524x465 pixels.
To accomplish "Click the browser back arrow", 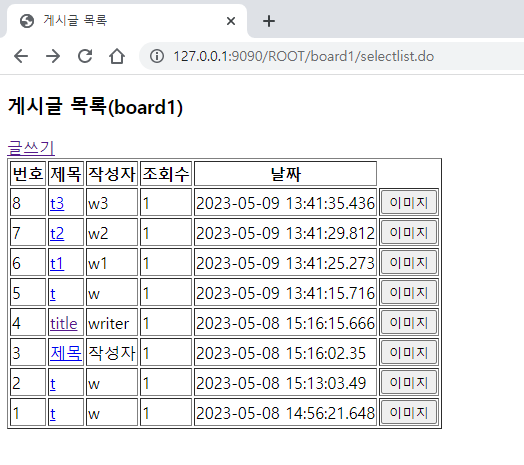I will pyautogui.click(x=21, y=56).
